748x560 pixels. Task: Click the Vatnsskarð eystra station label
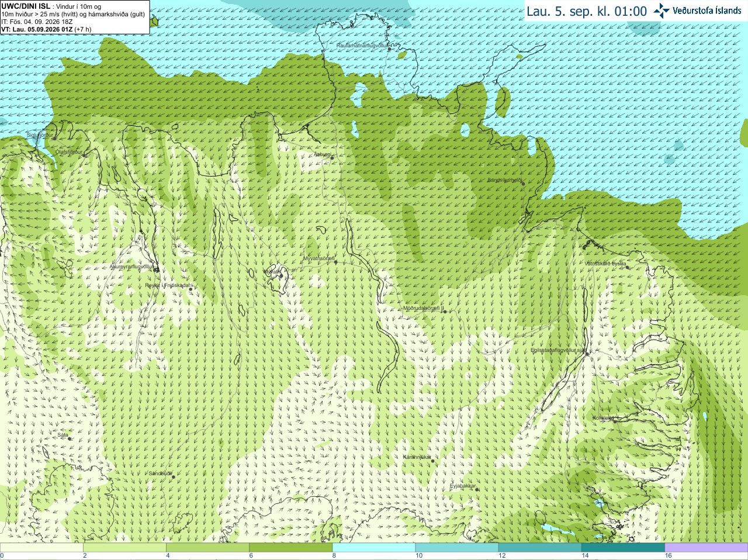click(x=605, y=264)
